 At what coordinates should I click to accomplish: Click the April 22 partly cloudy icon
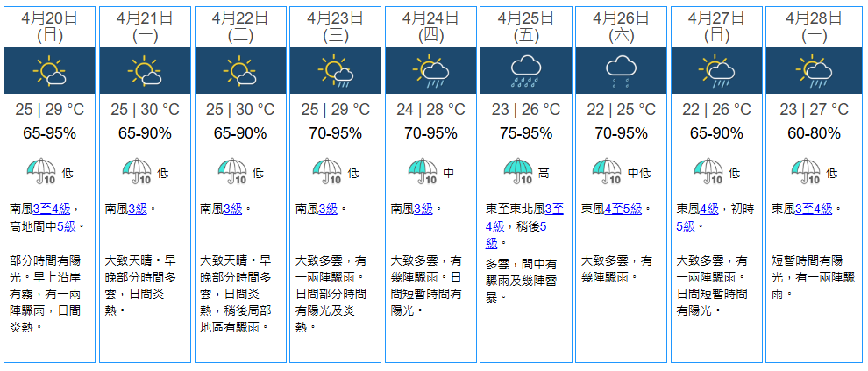point(239,71)
